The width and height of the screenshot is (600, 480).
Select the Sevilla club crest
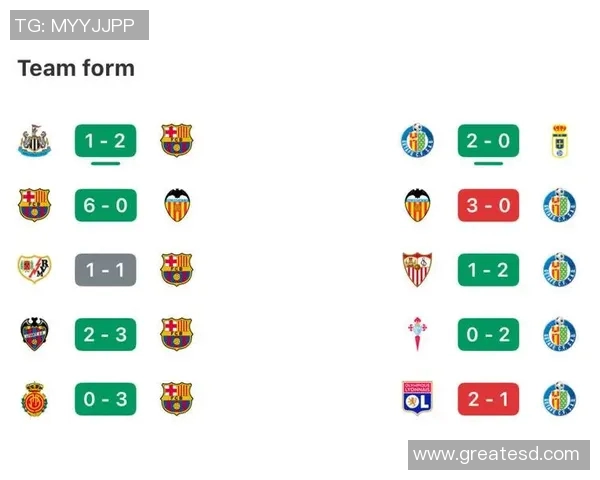point(417,270)
